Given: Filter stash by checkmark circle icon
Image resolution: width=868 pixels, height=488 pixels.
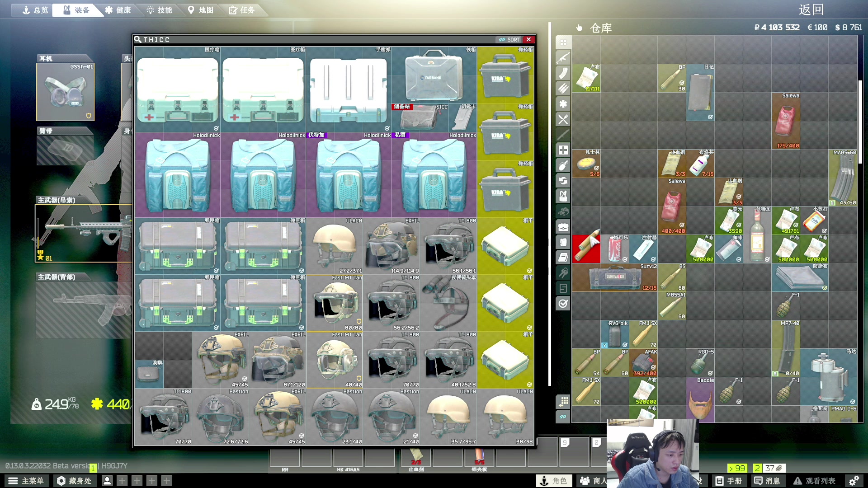Looking at the screenshot, I should point(563,304).
